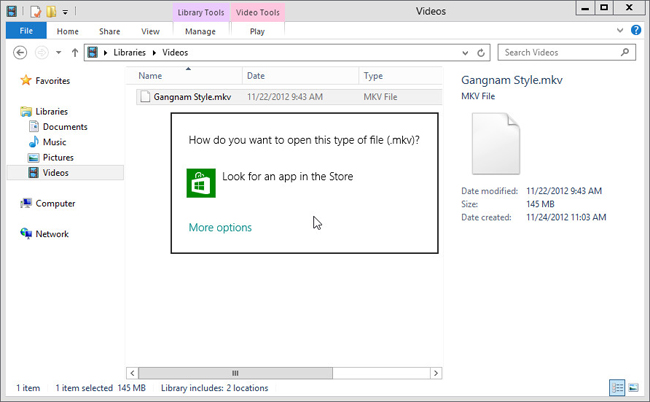Sort by the Name column header
650x402 pixels.
tap(184, 76)
